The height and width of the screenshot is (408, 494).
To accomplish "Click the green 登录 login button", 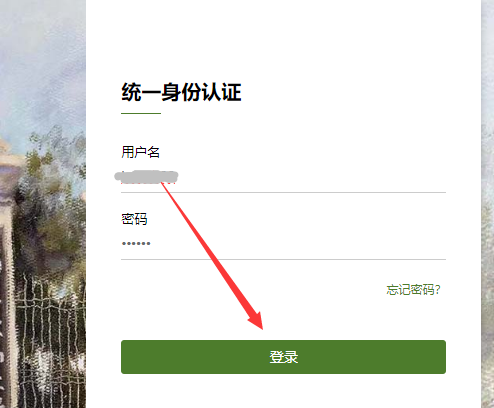I will pyautogui.click(x=283, y=357).
